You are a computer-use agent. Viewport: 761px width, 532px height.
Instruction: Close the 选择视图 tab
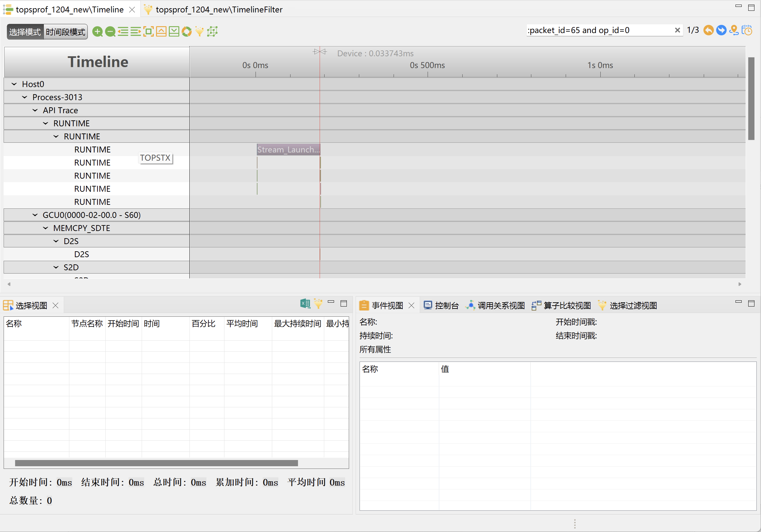point(56,306)
